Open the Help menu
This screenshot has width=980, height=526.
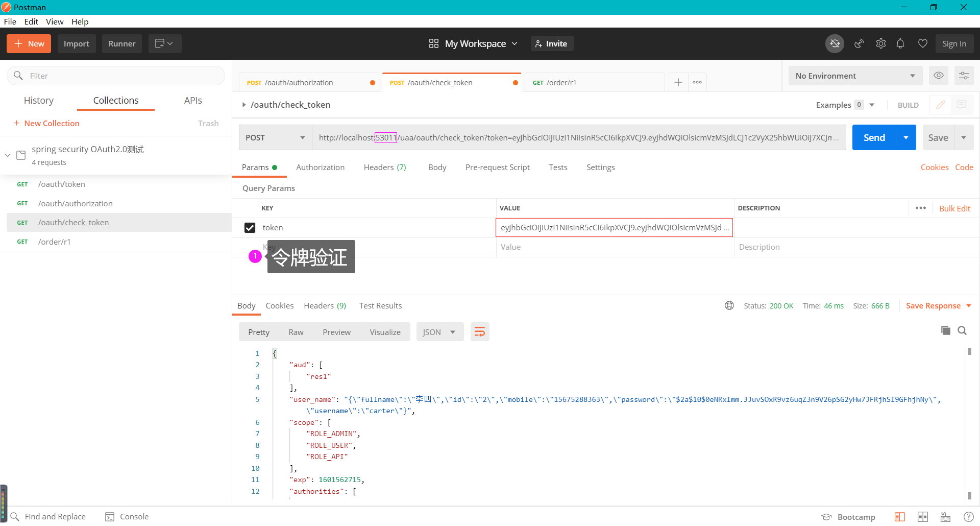coord(80,21)
